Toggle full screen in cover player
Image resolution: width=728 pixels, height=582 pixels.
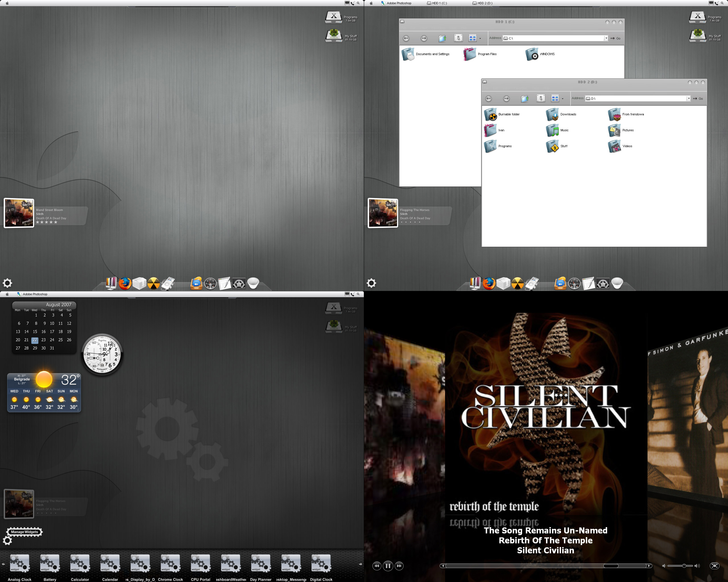coord(715,566)
